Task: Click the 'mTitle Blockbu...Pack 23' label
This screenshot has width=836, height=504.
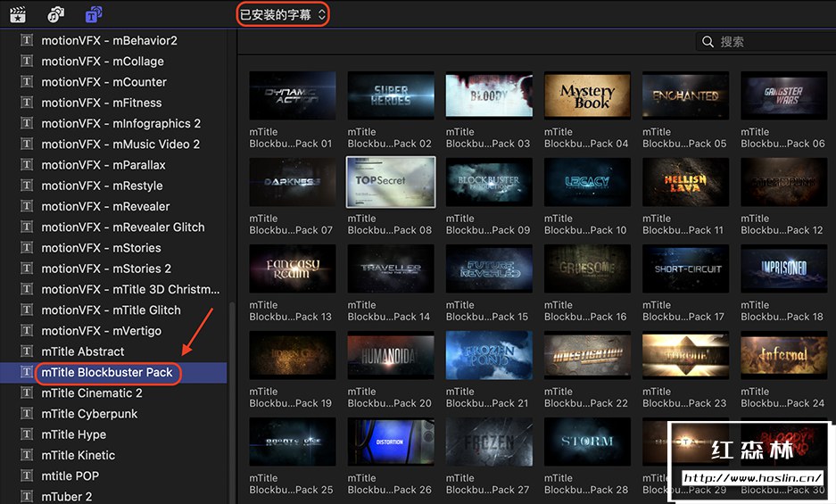Action: pyautogui.click(x=683, y=397)
